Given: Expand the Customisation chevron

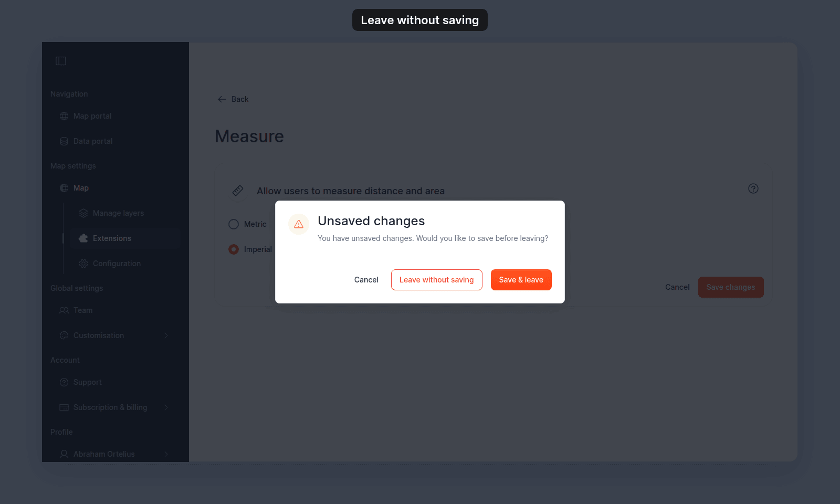Looking at the screenshot, I should 166,335.
